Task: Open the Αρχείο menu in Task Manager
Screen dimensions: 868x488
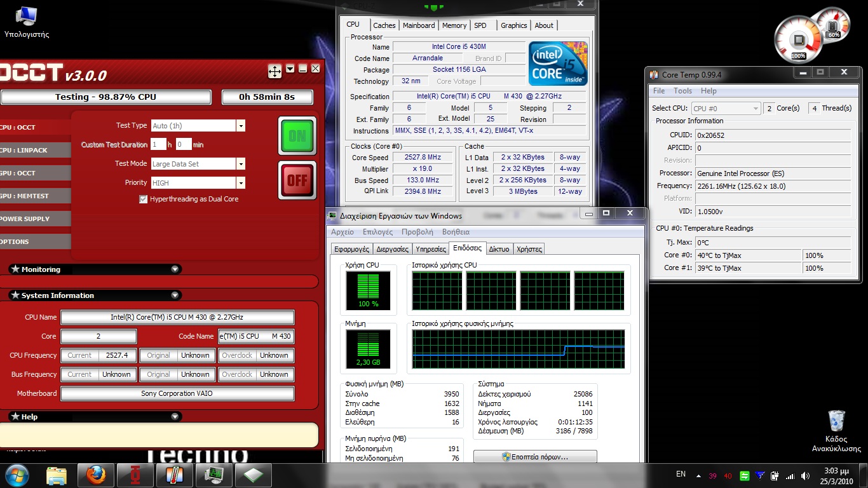Action: [x=342, y=232]
